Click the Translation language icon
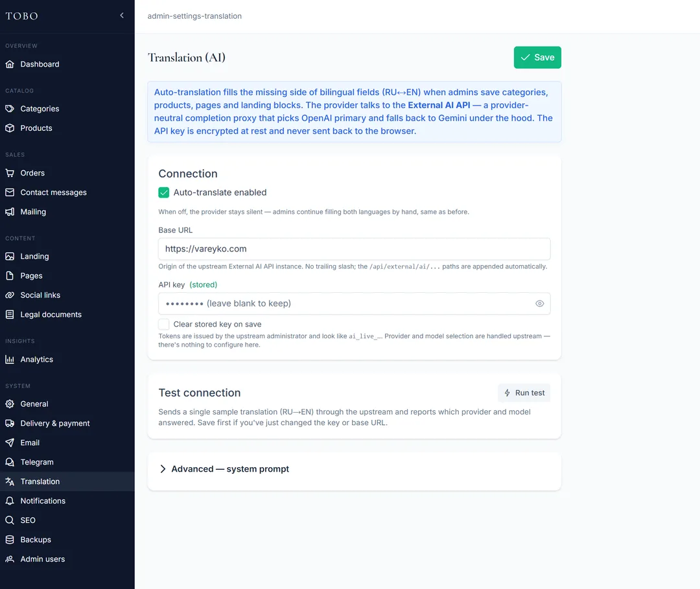This screenshot has width=700, height=589. (x=10, y=481)
